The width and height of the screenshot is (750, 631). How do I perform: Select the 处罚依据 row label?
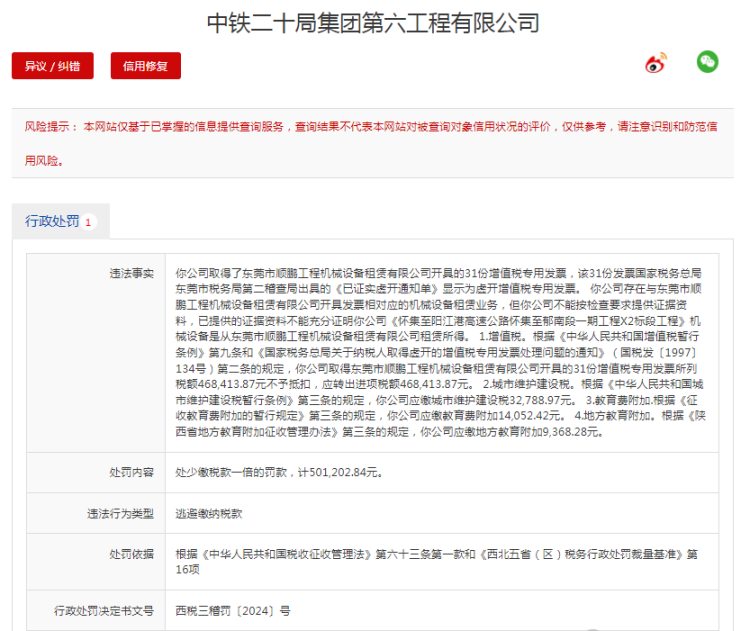click(132, 554)
